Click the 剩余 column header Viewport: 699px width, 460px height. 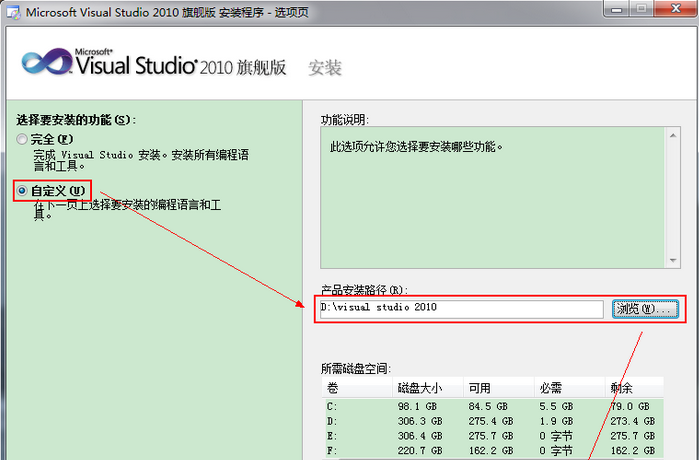click(634, 388)
